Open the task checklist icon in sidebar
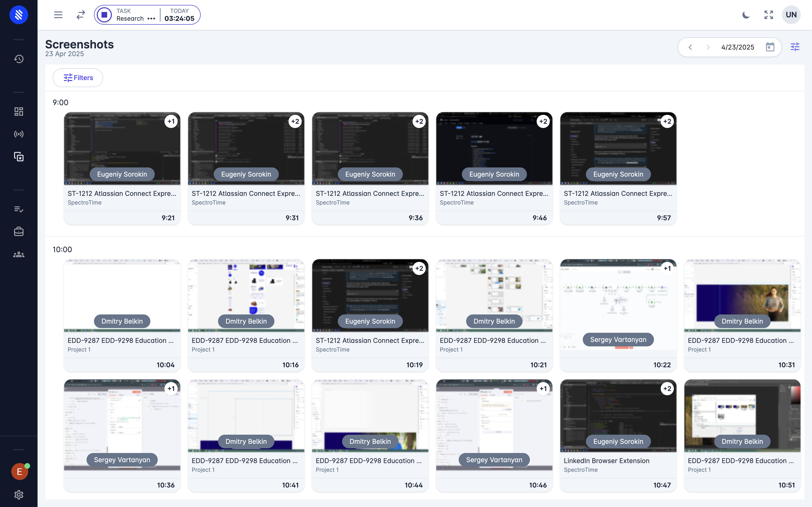This screenshot has height=507, width=812. tap(19, 209)
